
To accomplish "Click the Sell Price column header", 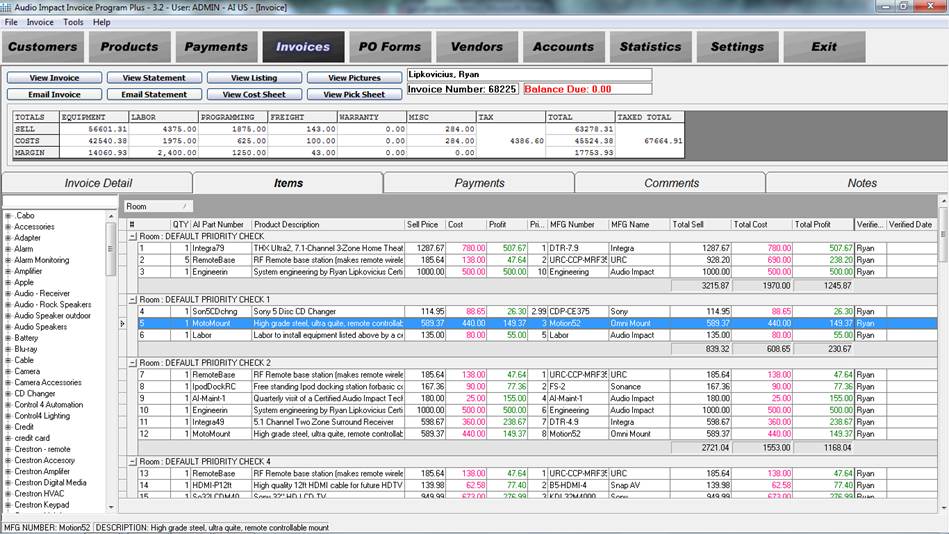I will tap(423, 224).
